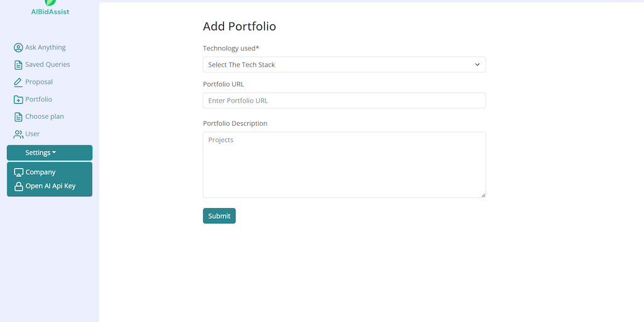Select the Company label in Settings menu
644x322 pixels.
point(40,172)
